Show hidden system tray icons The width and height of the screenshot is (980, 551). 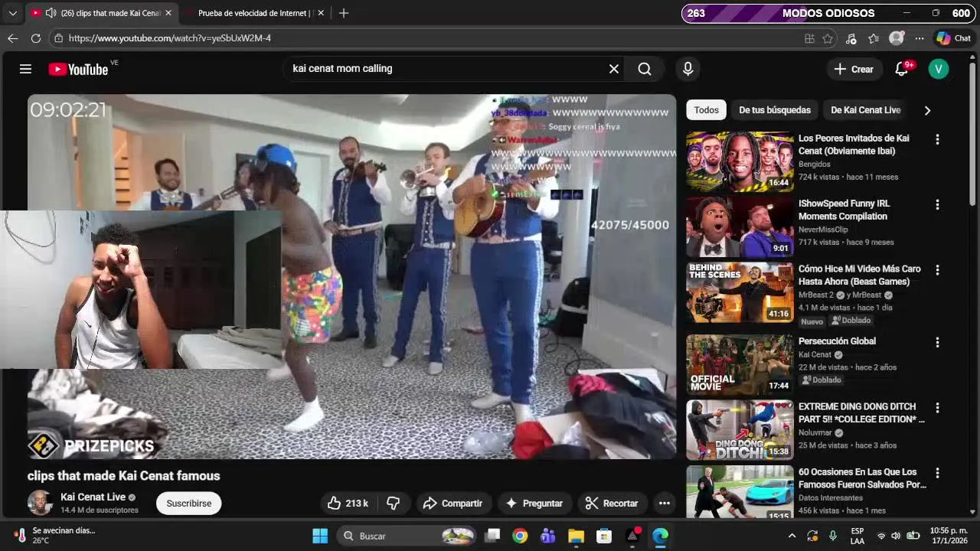792,536
